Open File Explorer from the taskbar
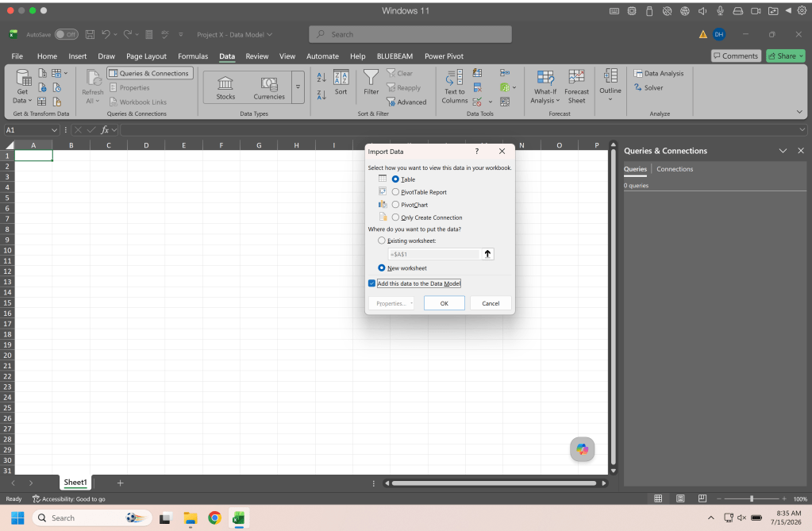 (190, 518)
